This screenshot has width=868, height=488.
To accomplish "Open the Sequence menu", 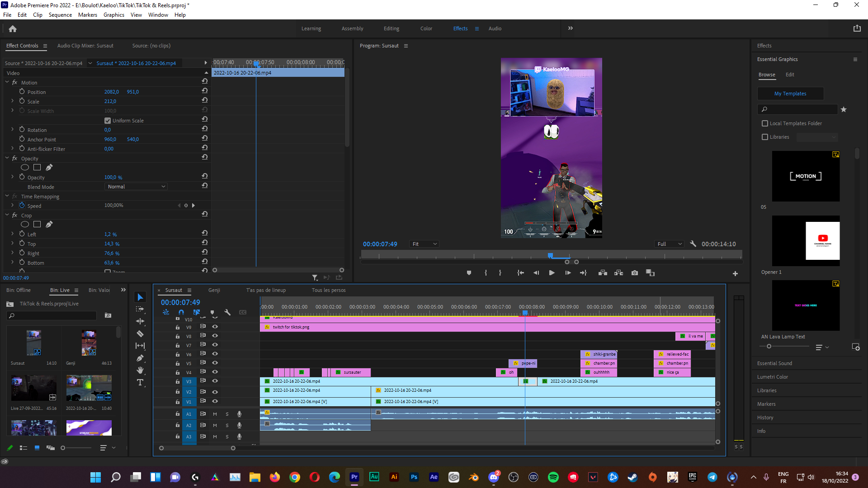I will (60, 15).
